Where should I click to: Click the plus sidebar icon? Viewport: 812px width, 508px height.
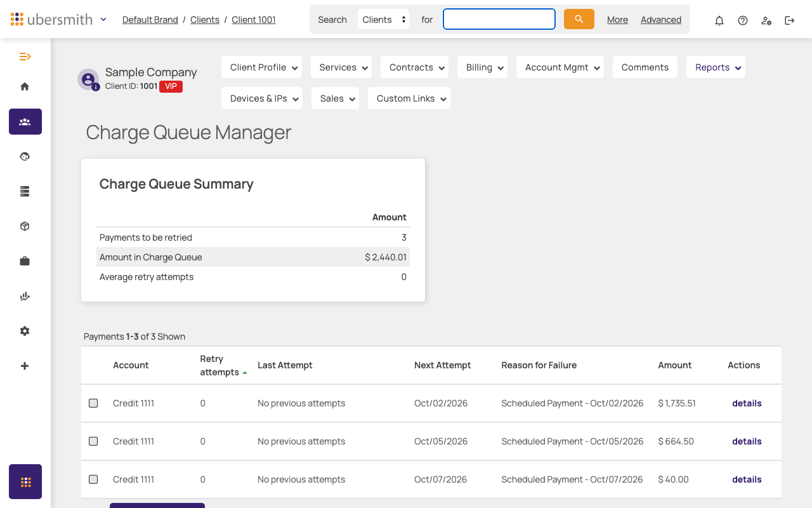click(x=25, y=366)
